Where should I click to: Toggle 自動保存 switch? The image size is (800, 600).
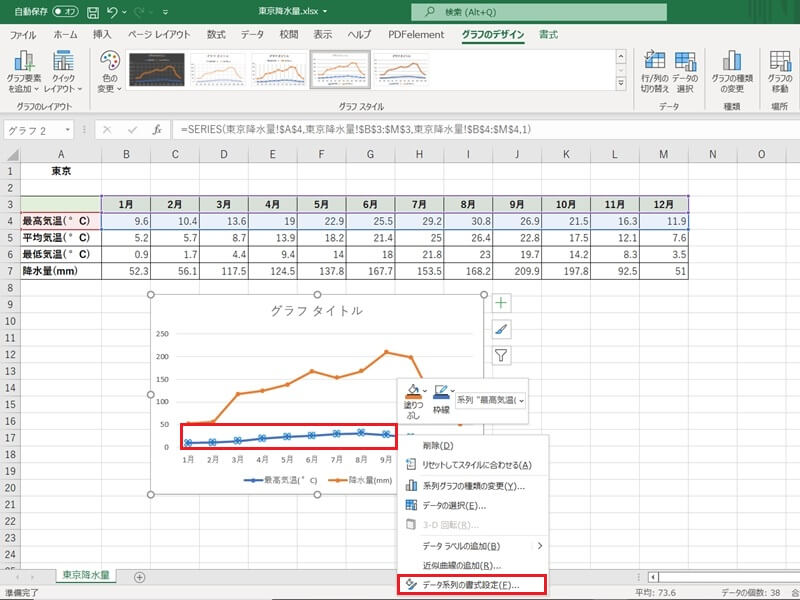pos(64,12)
